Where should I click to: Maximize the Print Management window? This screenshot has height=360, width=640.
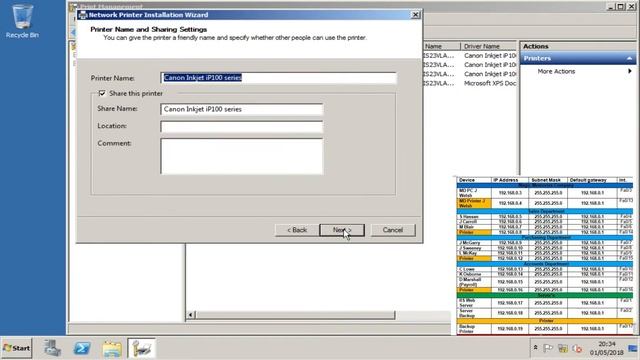point(620,7)
